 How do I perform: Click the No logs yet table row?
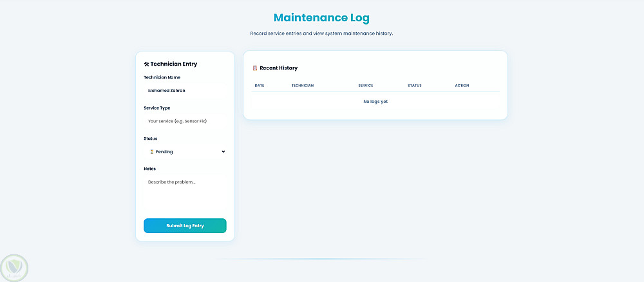[375, 102]
